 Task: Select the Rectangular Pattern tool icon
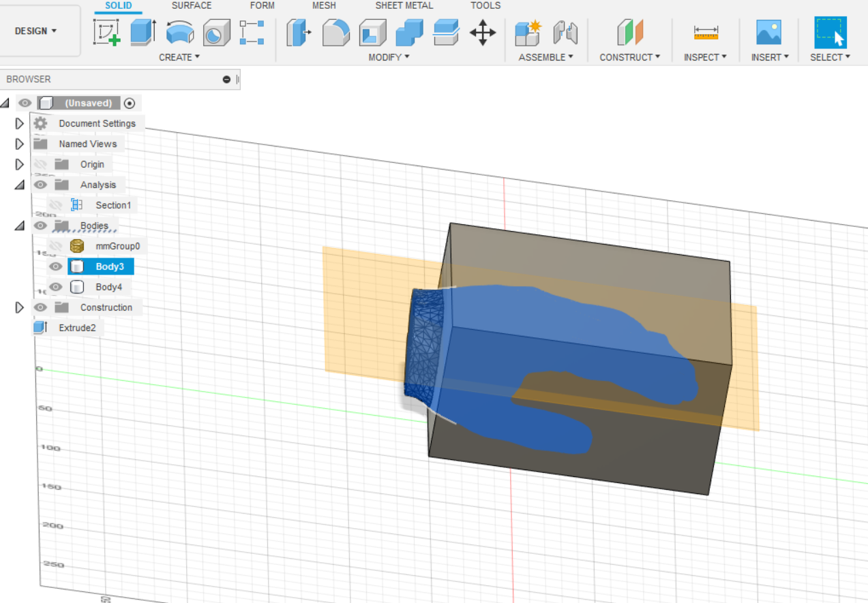click(x=252, y=33)
